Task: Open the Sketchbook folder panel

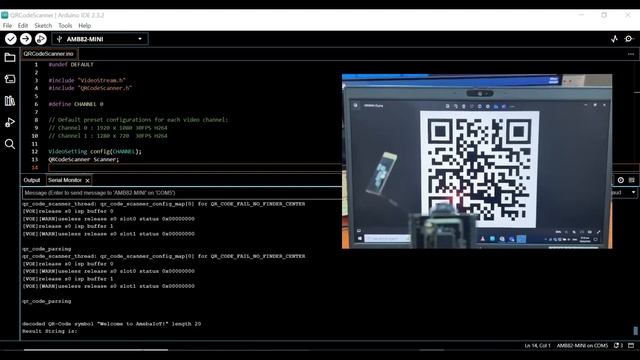Action: [x=10, y=58]
